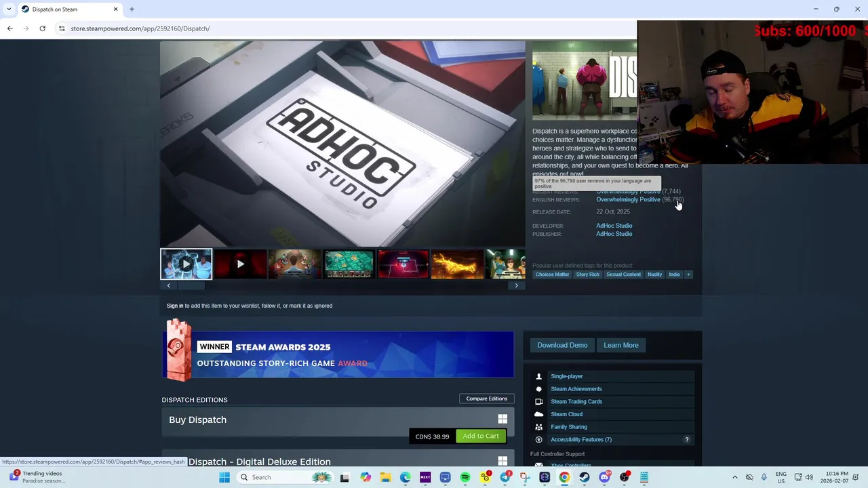Click the Download Demo button
This screenshot has height=488, width=868.
click(562, 345)
